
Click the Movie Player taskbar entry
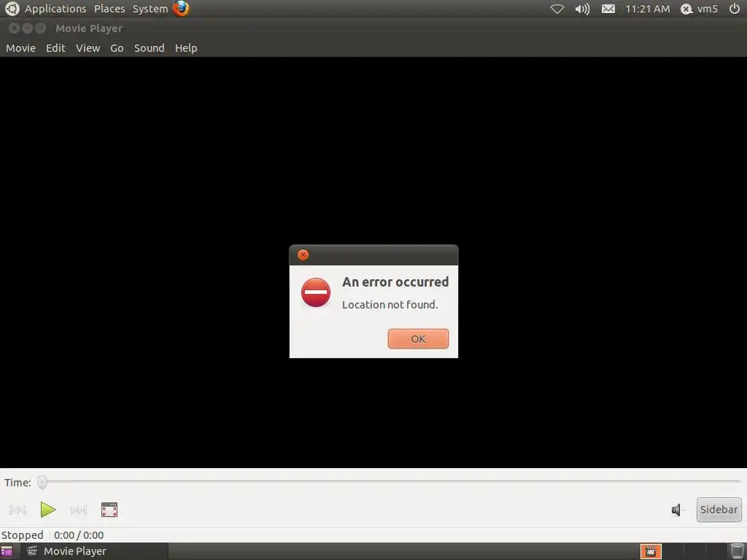[94, 551]
